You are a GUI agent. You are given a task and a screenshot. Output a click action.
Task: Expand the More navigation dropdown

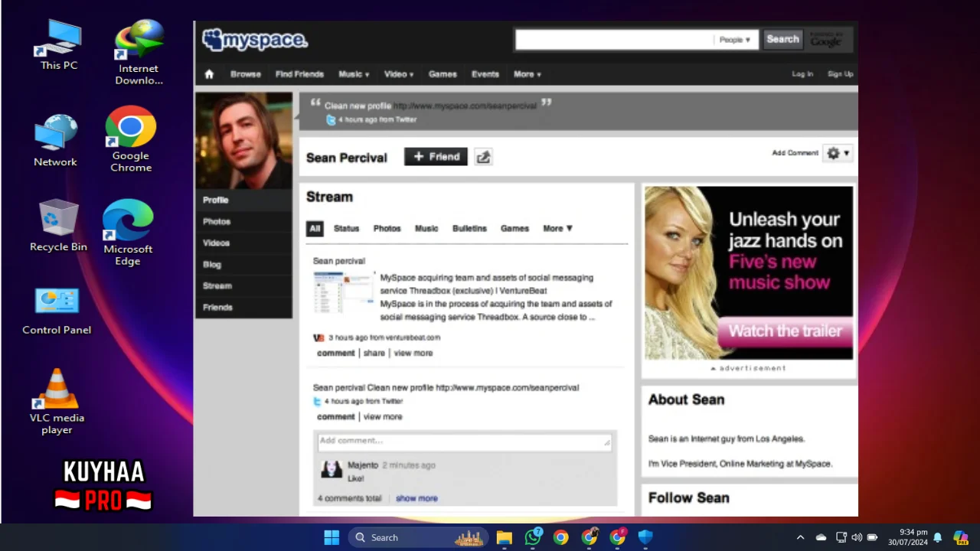[528, 74]
